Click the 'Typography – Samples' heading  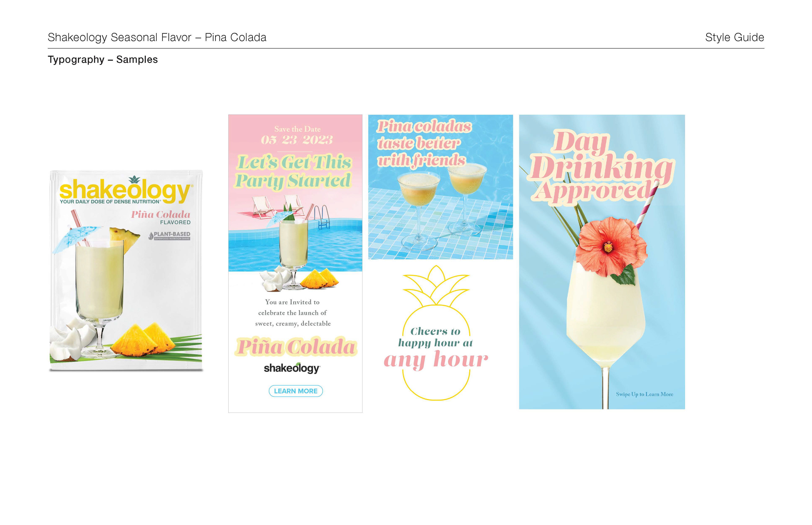[103, 59]
